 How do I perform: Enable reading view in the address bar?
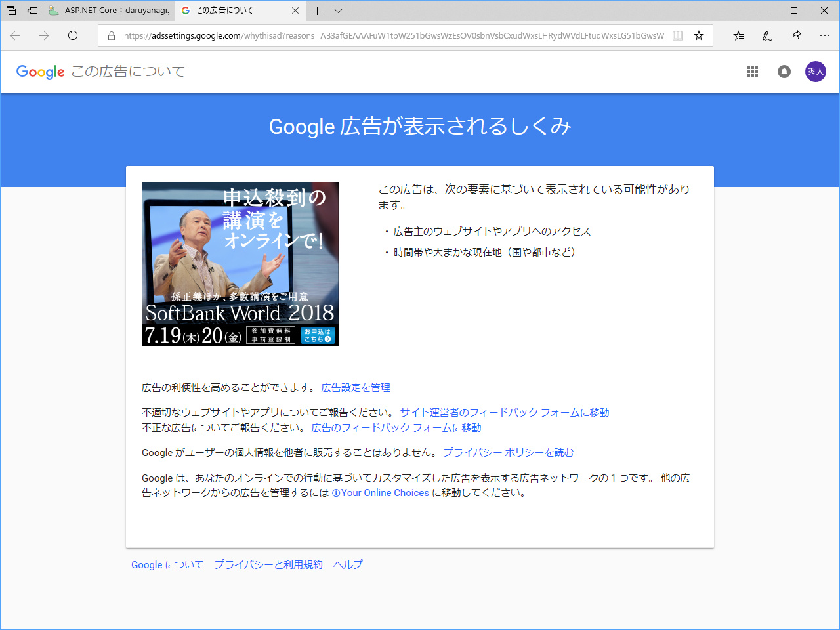pyautogui.click(x=678, y=37)
